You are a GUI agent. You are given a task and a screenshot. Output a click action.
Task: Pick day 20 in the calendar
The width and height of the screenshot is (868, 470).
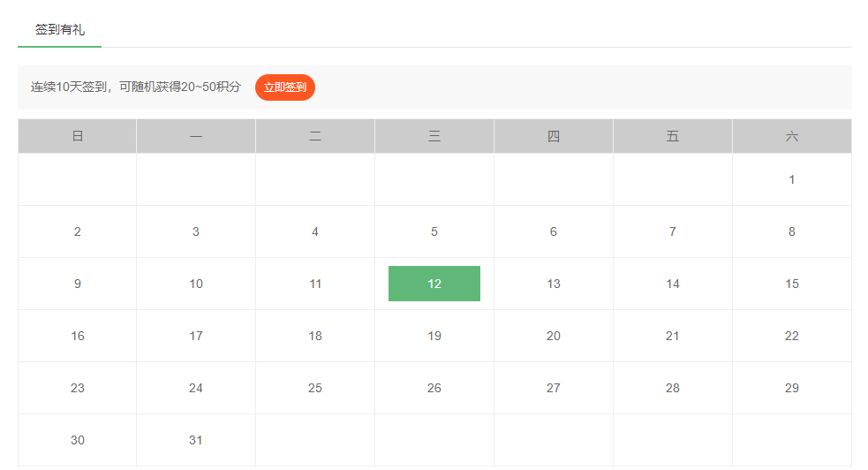pos(554,336)
